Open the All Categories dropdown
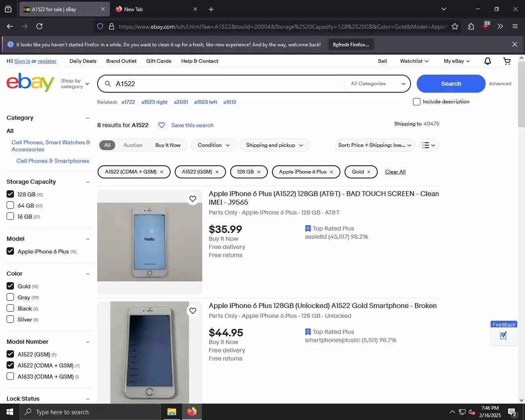This screenshot has width=525, height=420. click(x=377, y=84)
